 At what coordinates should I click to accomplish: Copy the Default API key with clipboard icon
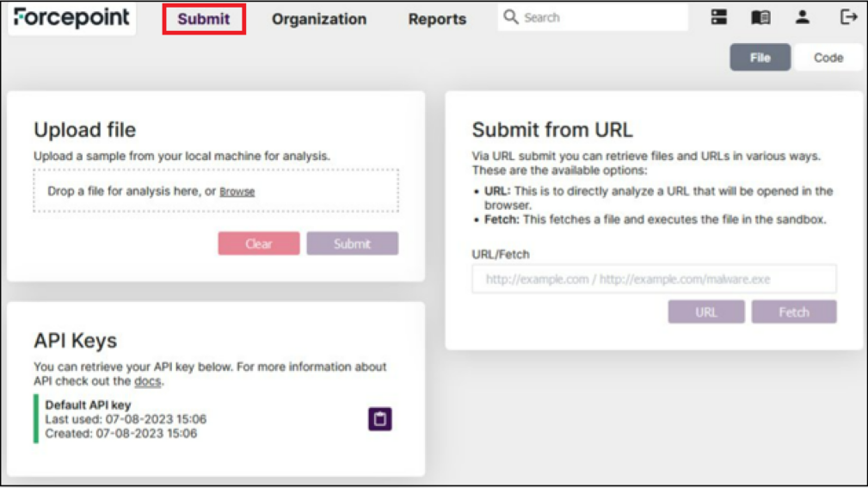[x=379, y=419]
